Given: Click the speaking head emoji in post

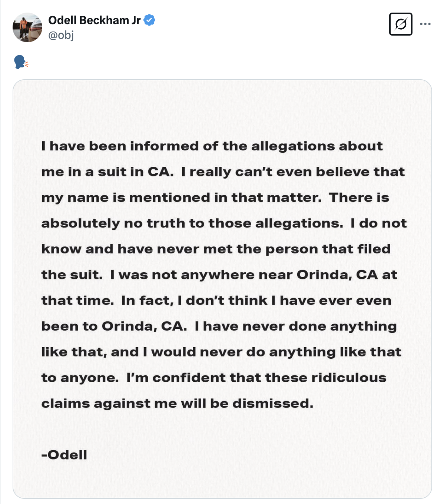Looking at the screenshot, I should click(x=21, y=62).
